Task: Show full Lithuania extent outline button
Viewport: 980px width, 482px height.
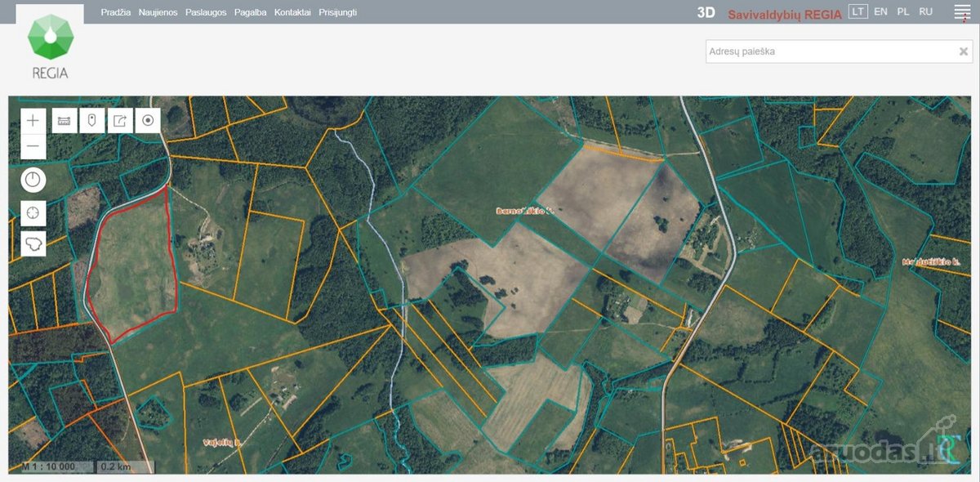Action: 33,243
